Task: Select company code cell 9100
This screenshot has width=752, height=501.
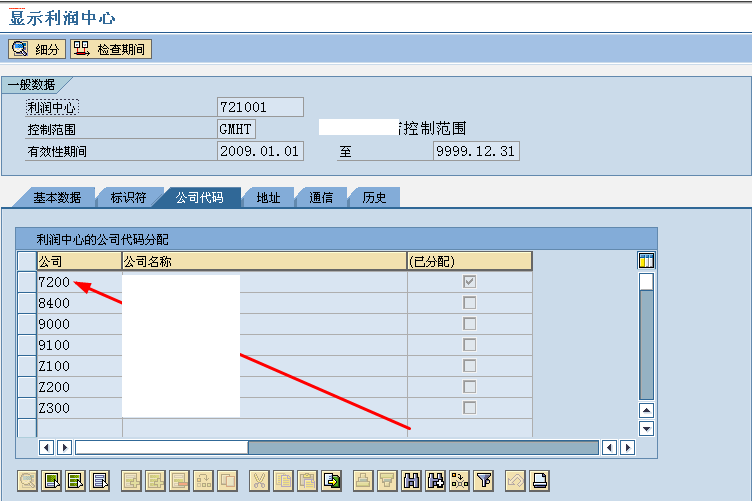Action: (79, 345)
